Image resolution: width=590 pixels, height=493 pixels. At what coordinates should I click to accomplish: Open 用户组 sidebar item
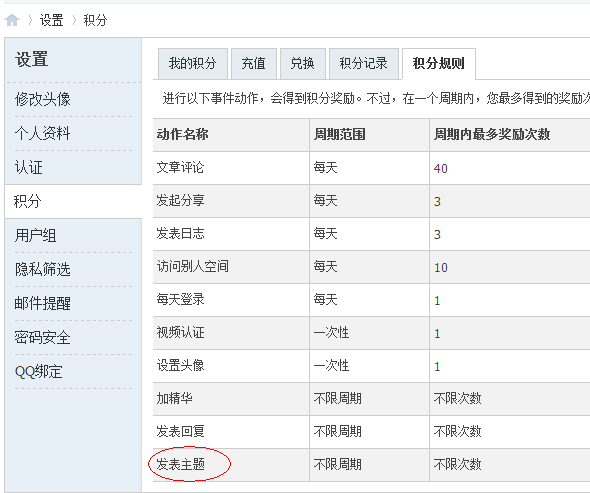(x=36, y=236)
